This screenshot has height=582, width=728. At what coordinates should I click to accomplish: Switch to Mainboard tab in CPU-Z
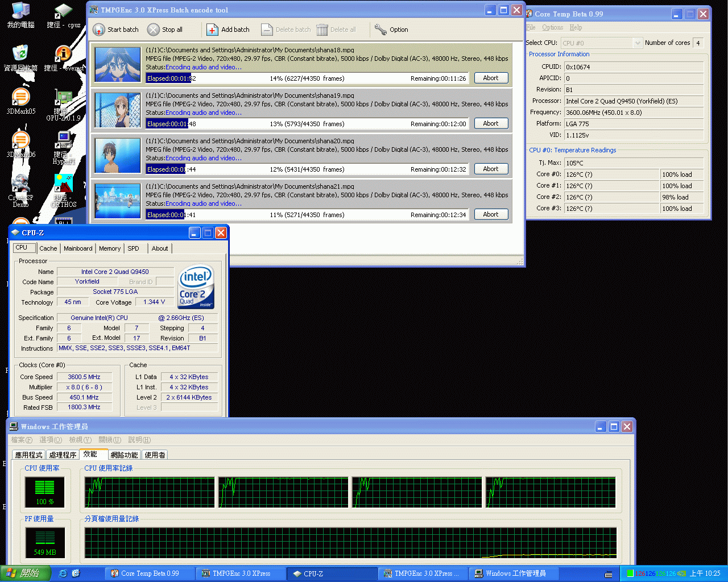coord(78,248)
